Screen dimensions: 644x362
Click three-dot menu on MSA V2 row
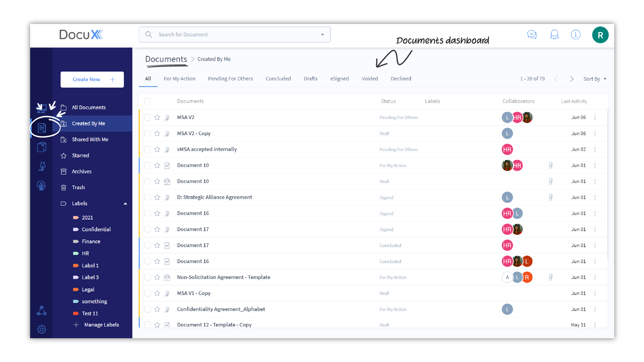click(597, 117)
